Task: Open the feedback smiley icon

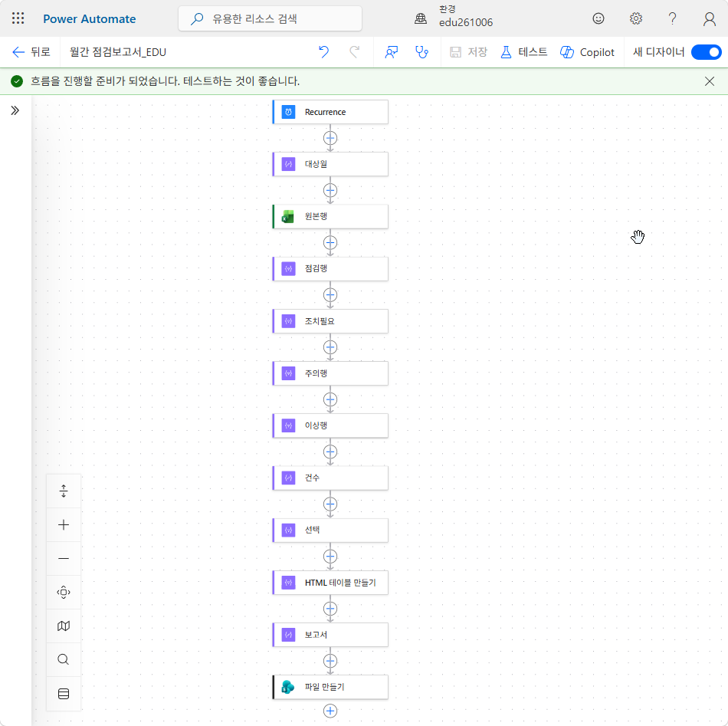Action: click(598, 18)
